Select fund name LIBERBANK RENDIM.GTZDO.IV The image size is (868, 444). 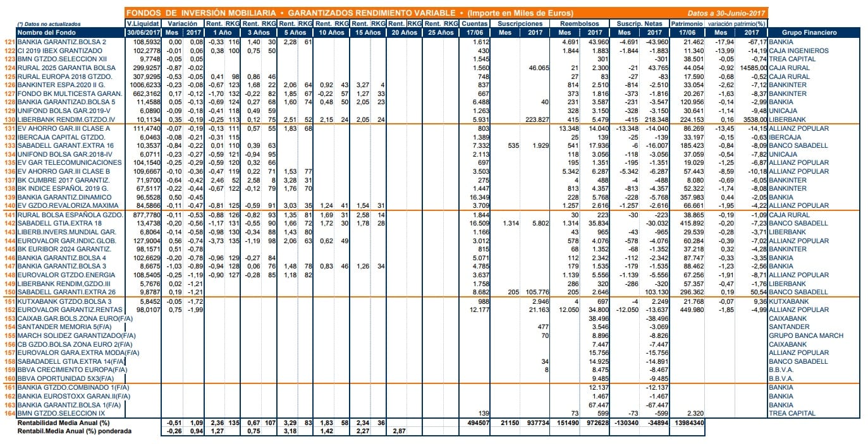pos(66,119)
